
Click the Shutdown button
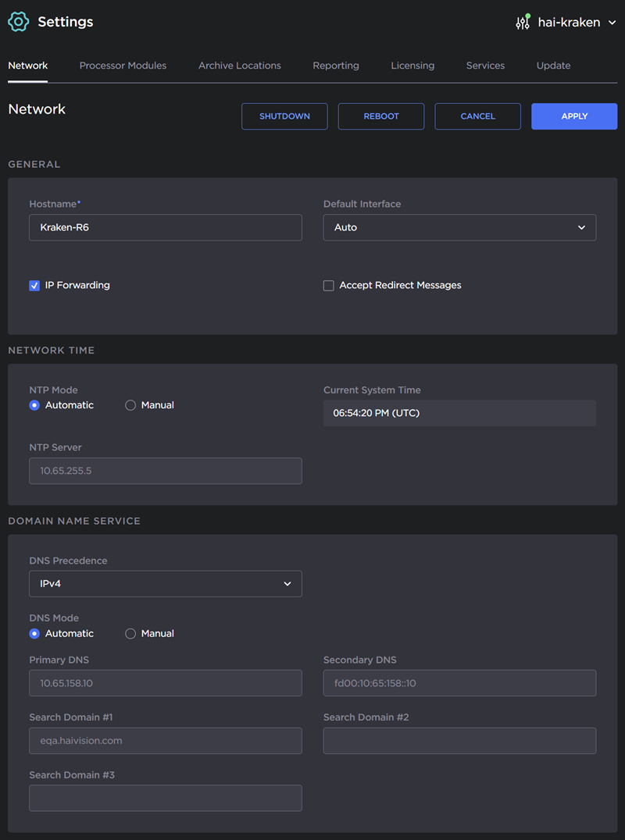click(x=284, y=116)
